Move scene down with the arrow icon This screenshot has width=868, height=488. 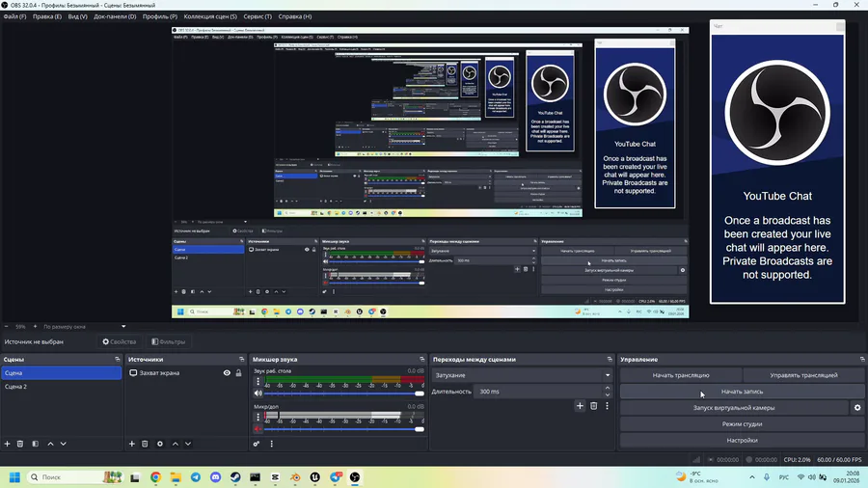63,444
